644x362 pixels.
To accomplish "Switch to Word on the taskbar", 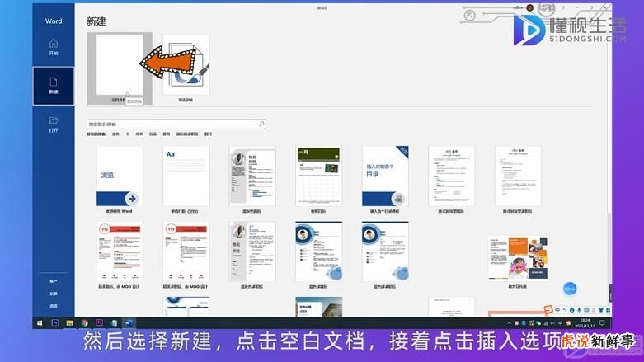I will [129, 323].
